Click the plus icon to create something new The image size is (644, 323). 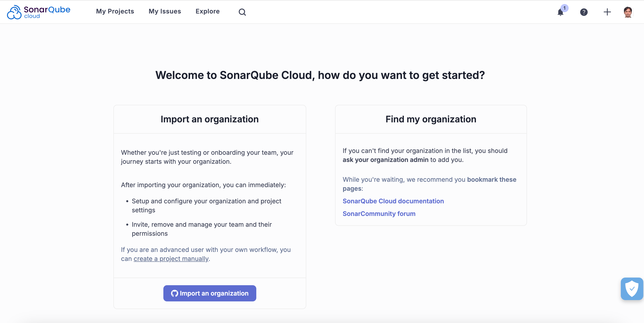(x=607, y=12)
